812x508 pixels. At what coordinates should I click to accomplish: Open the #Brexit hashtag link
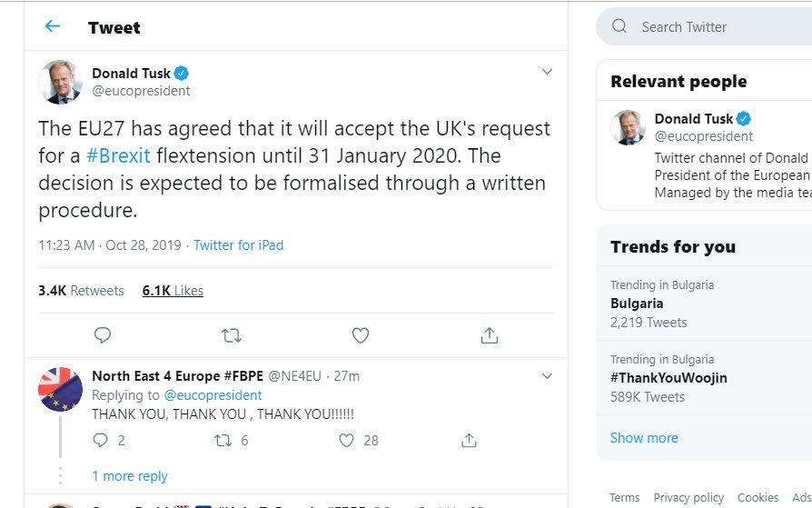(x=118, y=155)
